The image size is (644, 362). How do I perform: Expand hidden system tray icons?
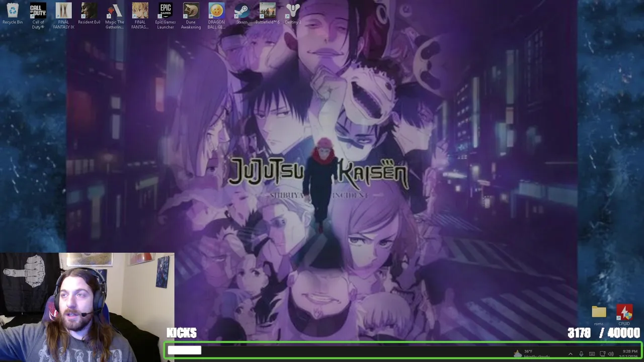click(570, 354)
